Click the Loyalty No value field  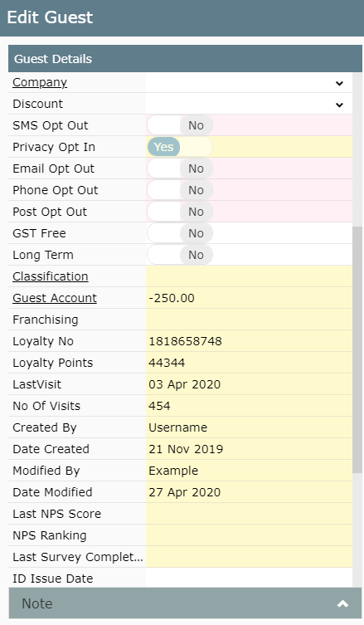click(249, 341)
